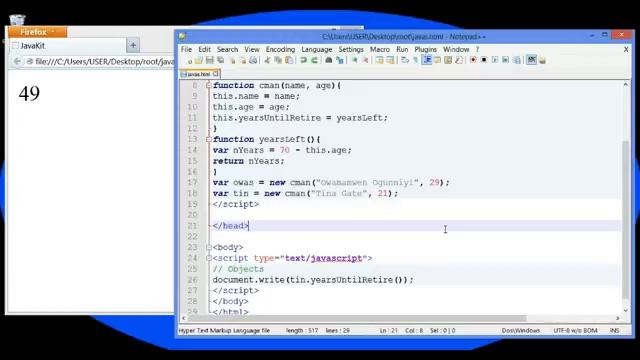The image size is (640, 360).
Task: Click the Open file folder icon
Action: [x=199, y=60]
